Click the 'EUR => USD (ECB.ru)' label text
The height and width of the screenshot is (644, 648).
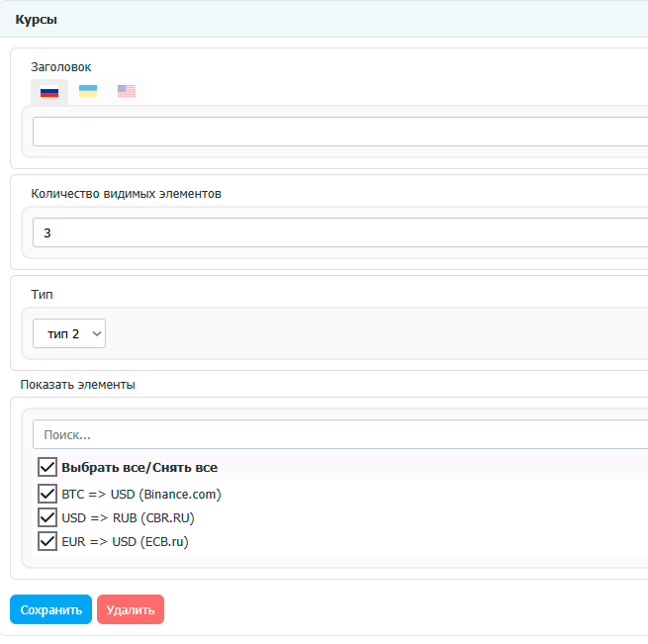[x=125, y=541]
